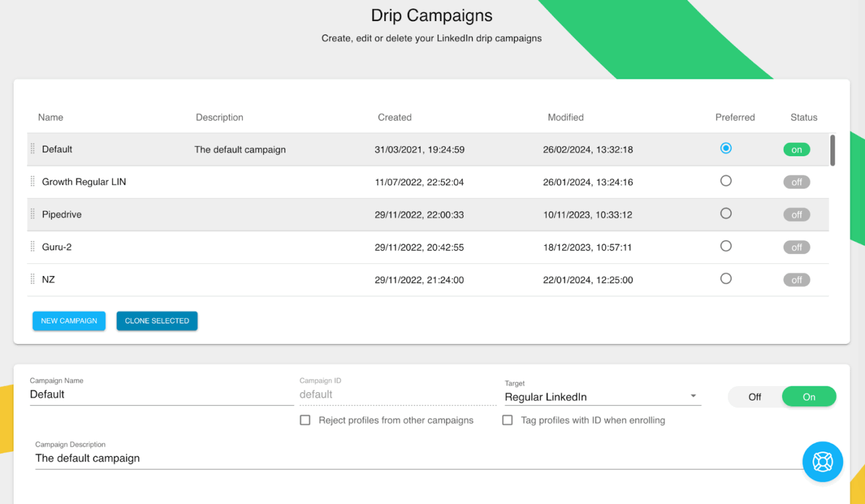Switch the Default campaign to Off

tap(755, 396)
